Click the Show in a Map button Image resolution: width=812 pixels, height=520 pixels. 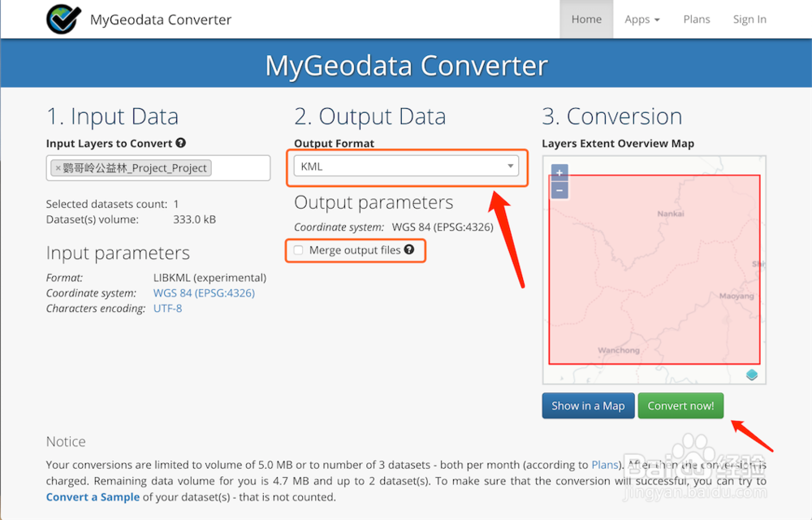click(x=588, y=405)
